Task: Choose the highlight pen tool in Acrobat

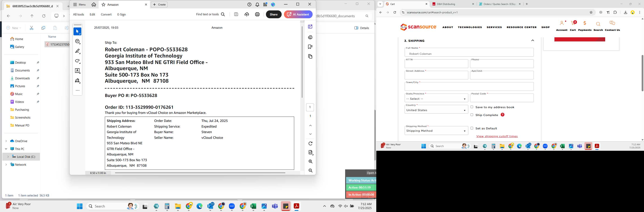Action: [77, 51]
